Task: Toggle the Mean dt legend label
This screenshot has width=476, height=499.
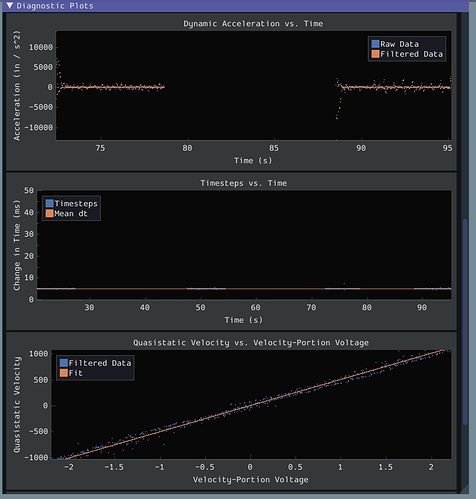Action: 71,214
